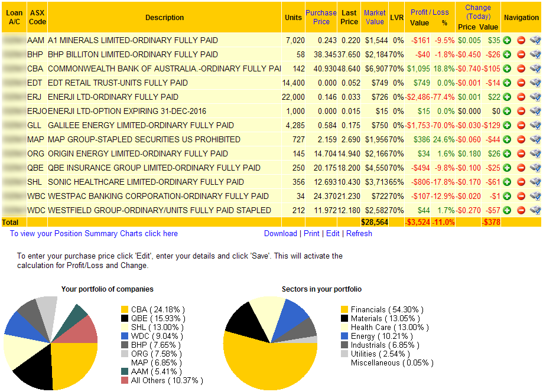Viewport: 543px width, 392px height.
Task: Click the black Materials slice in sectors pie
Action: (248, 320)
